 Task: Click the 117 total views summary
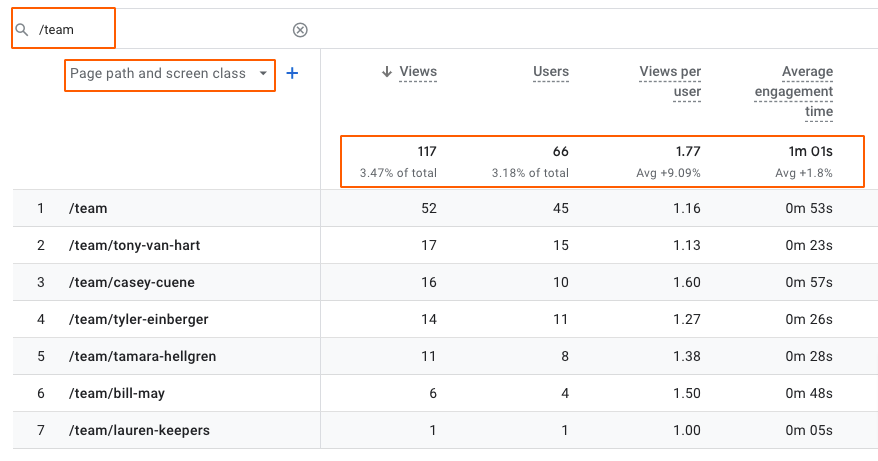click(x=428, y=152)
